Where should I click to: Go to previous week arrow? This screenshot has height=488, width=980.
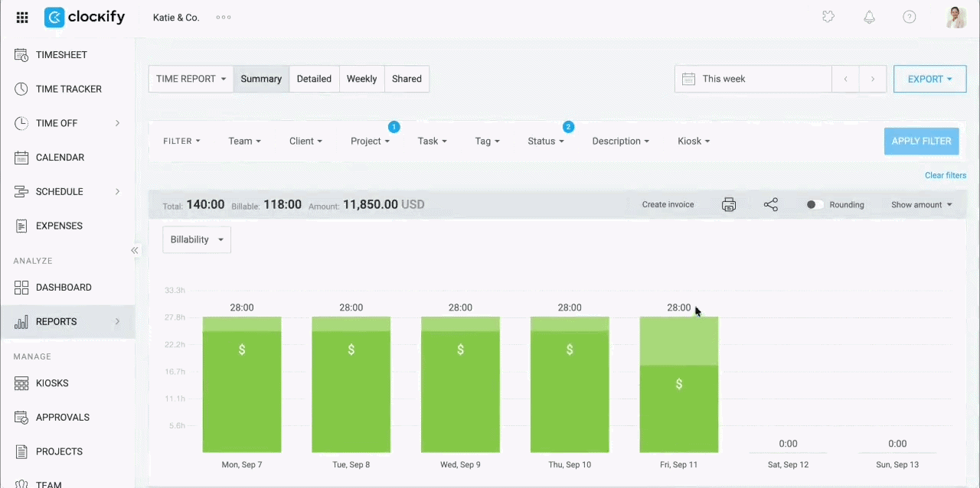pos(845,79)
